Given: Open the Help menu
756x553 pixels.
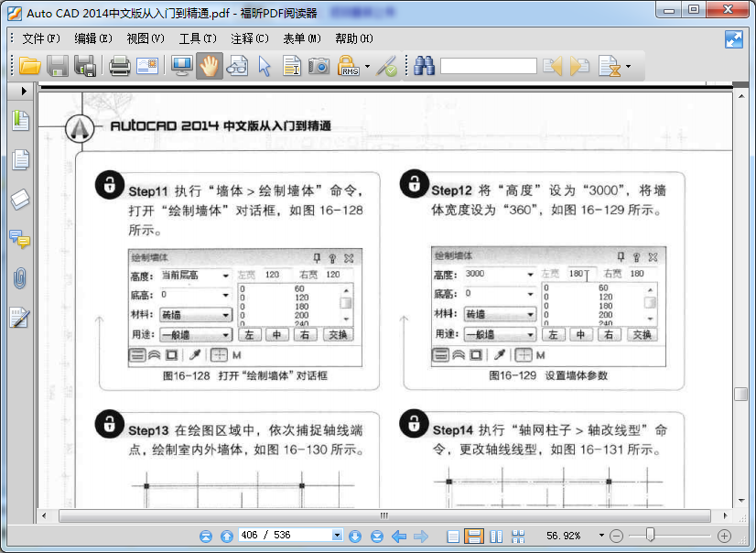Looking at the screenshot, I should pyautogui.click(x=354, y=38).
